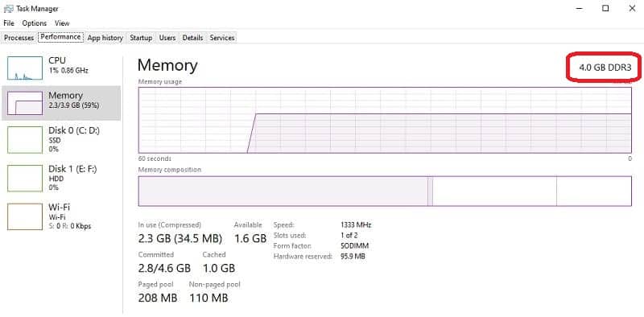Switch to the Processes tab
The height and width of the screenshot is (317, 644).
[x=19, y=38]
